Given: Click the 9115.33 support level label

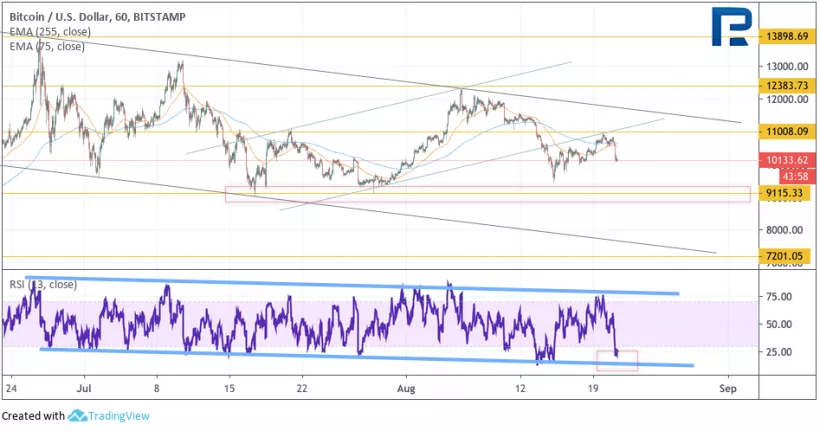Looking at the screenshot, I should (786, 192).
